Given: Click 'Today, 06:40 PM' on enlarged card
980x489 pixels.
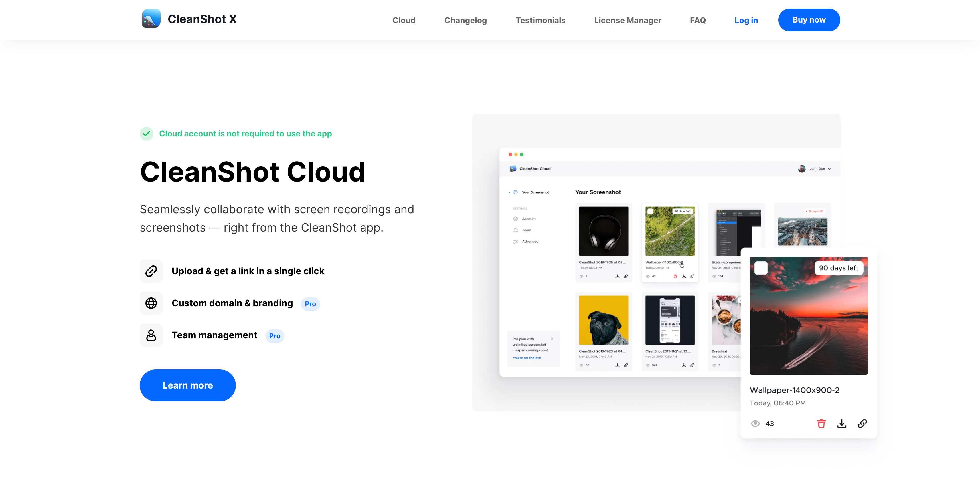Looking at the screenshot, I should pos(778,403).
